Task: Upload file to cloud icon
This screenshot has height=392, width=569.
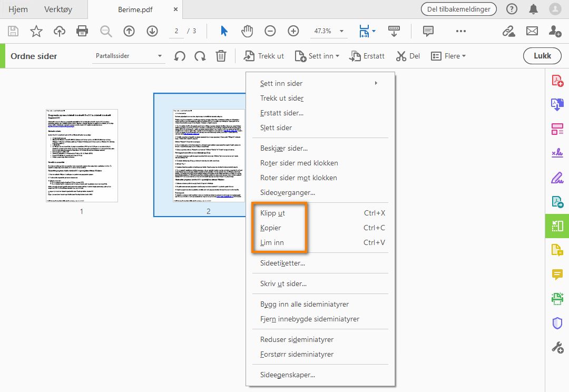Action: coord(60,31)
